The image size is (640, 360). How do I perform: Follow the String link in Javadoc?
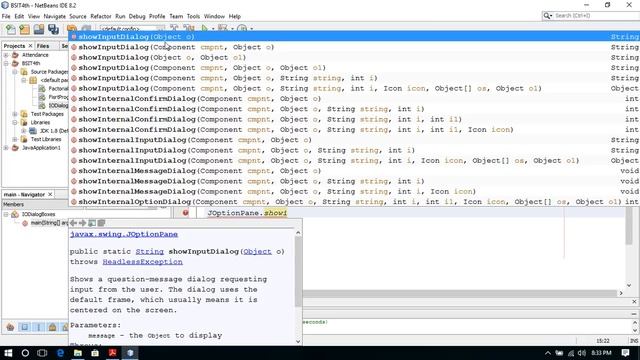[x=149, y=251]
